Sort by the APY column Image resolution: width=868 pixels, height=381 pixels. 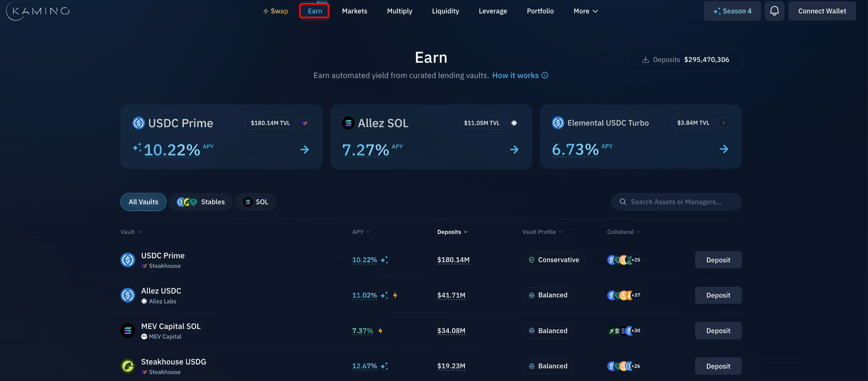[361, 232]
